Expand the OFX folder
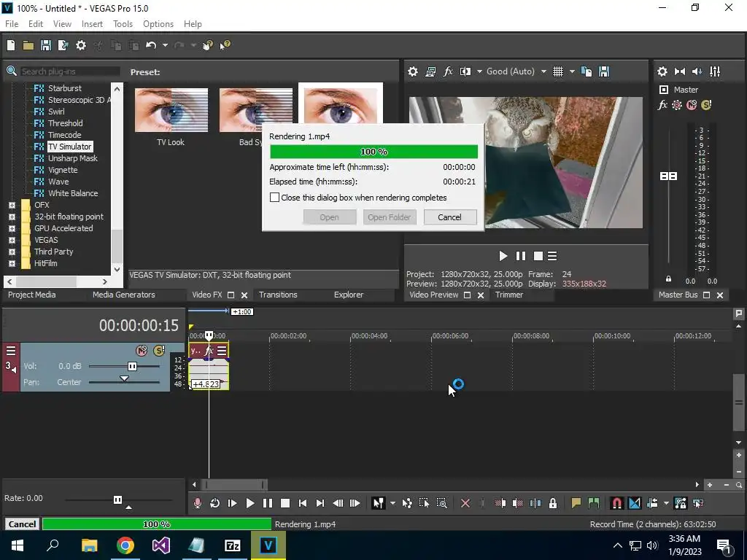The width and height of the screenshot is (747, 560). [x=12, y=205]
